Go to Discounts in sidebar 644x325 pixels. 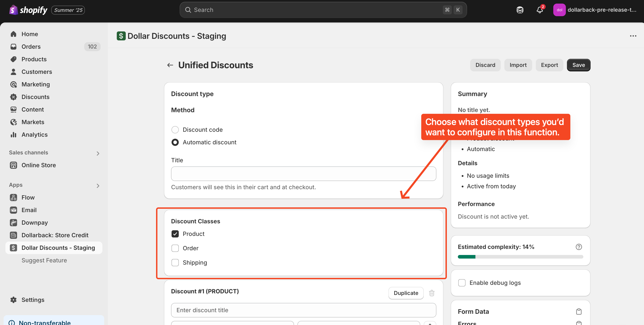click(35, 97)
